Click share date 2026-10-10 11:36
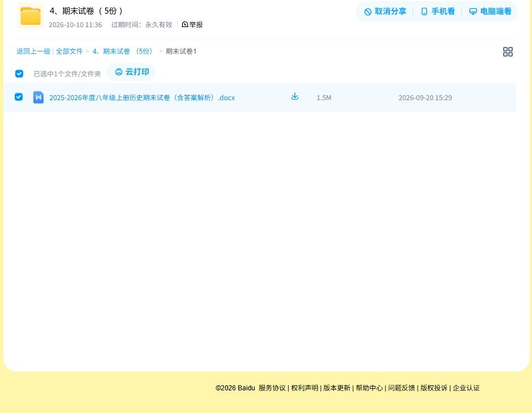This screenshot has width=532, height=413. point(75,25)
